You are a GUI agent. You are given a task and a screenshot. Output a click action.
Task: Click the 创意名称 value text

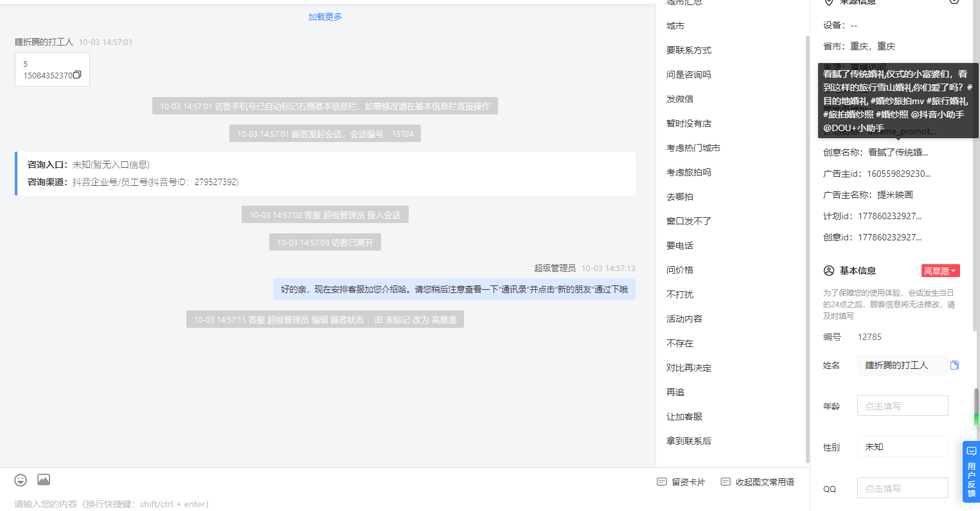(898, 152)
